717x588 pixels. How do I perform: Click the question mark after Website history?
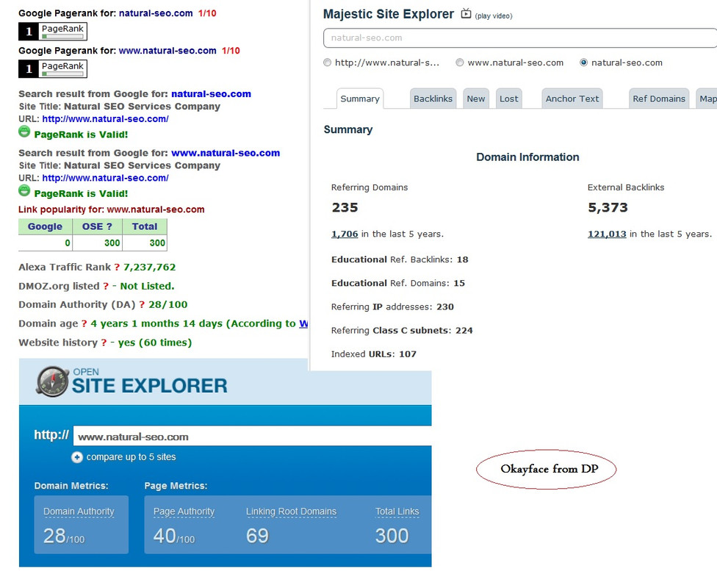(104, 343)
